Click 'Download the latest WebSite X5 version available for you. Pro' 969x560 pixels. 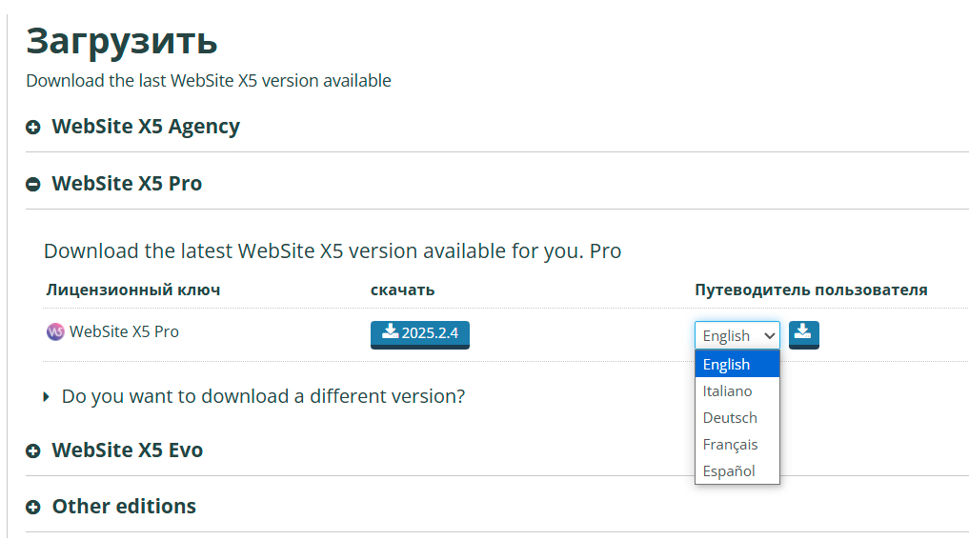(333, 251)
